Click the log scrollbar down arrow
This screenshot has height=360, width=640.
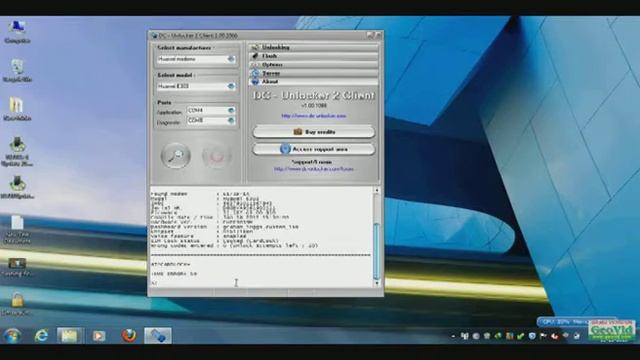[377, 282]
